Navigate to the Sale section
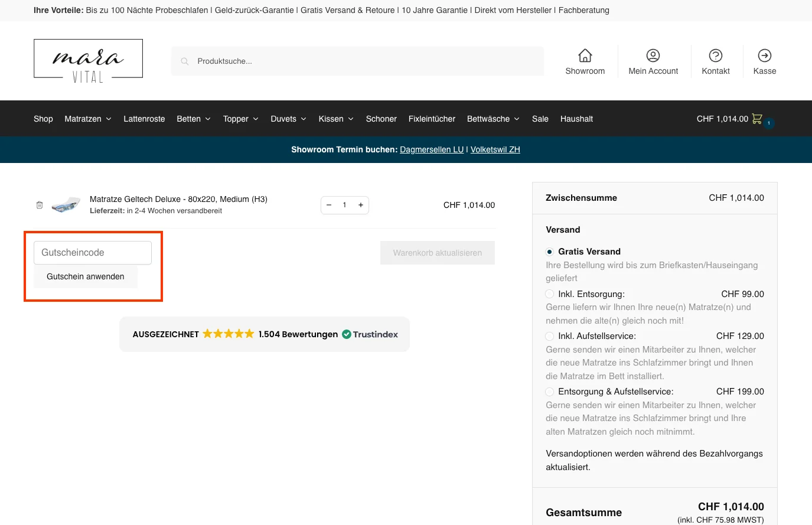This screenshot has width=812, height=525. pos(540,119)
